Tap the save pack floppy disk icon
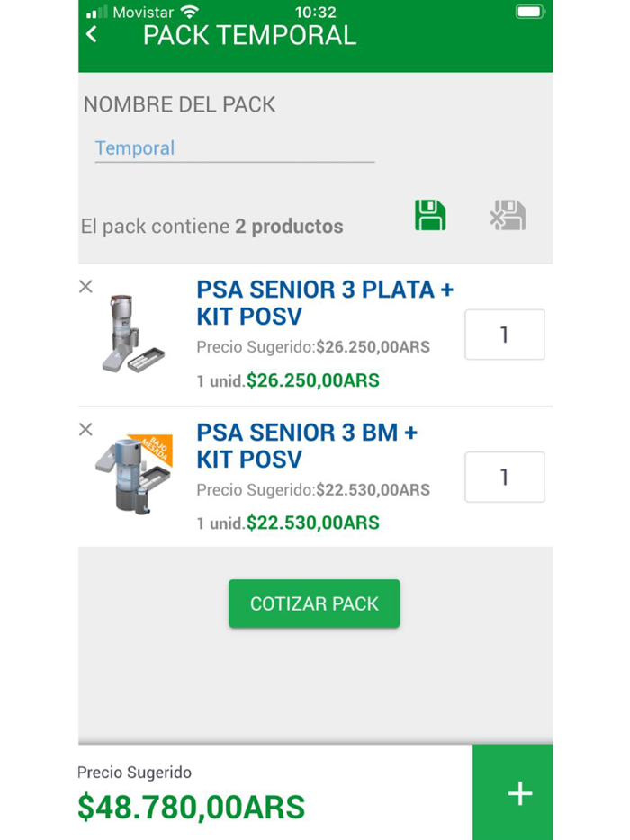 click(x=429, y=215)
